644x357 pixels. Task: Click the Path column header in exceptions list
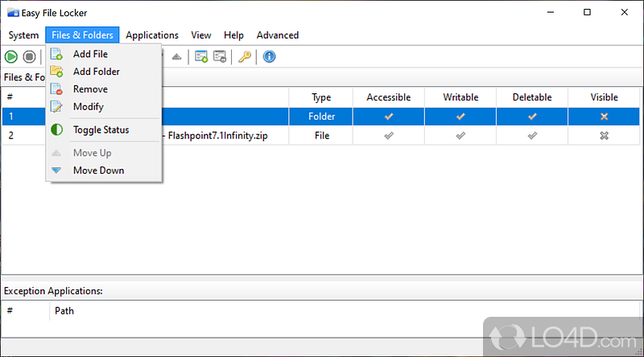(64, 311)
